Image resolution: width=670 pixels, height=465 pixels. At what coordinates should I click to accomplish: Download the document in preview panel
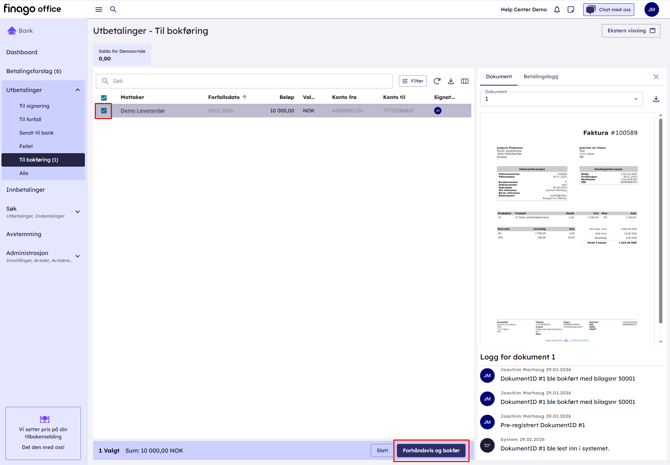656,99
